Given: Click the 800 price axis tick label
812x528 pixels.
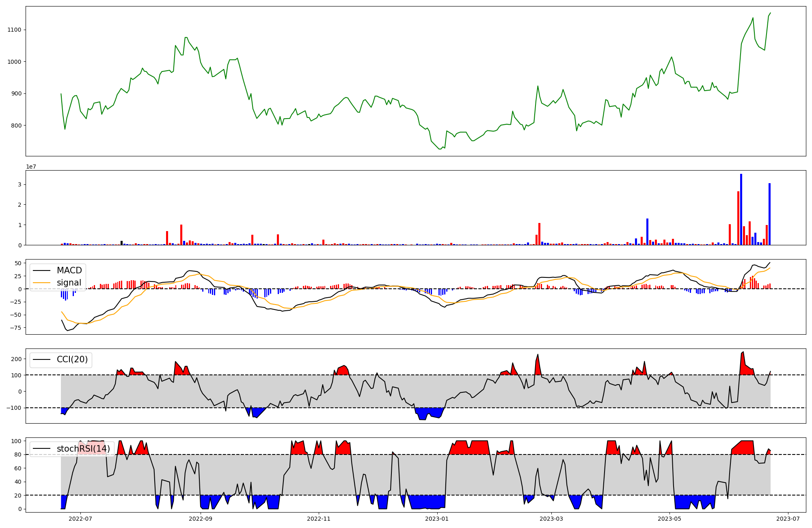Looking at the screenshot, I should pyautogui.click(x=15, y=126).
